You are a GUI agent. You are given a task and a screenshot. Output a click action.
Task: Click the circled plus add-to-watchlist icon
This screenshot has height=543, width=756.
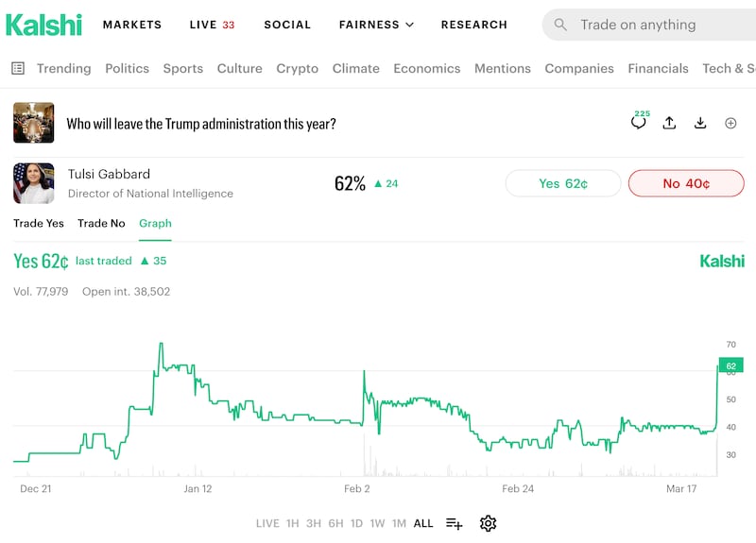[x=730, y=123]
